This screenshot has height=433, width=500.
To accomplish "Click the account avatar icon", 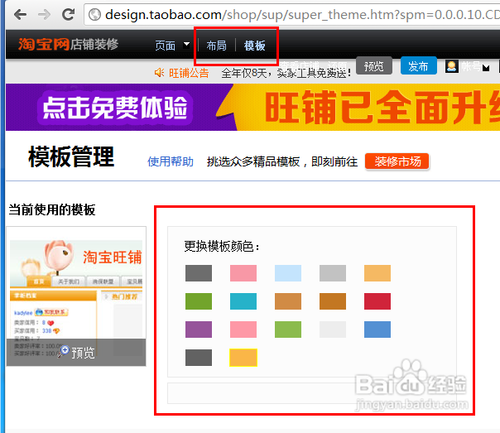I will (452, 67).
